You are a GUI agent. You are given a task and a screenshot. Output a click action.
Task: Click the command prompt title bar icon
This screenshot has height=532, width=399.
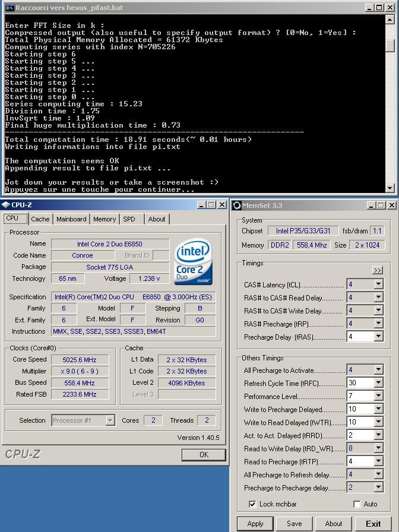tap(10, 8)
